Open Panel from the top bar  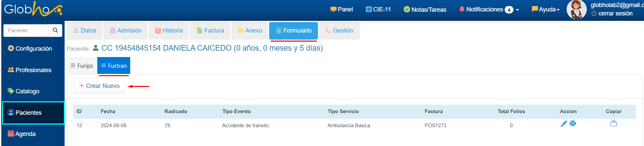[342, 9]
